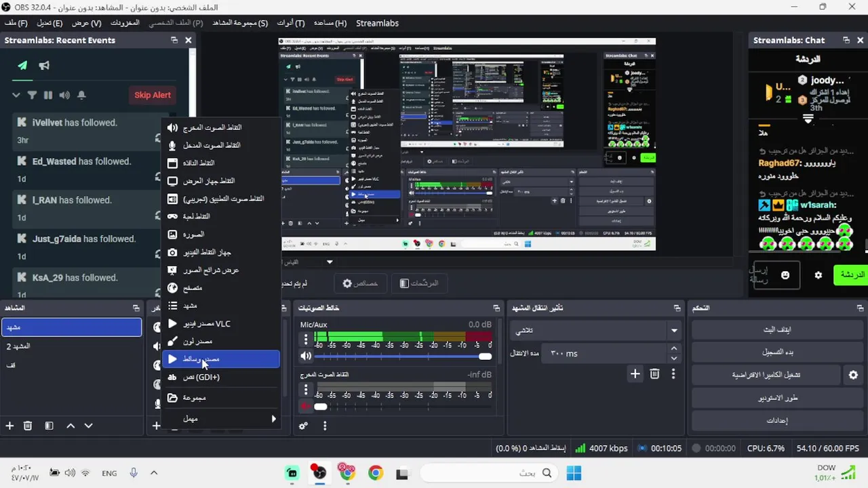
Task: Open the megaphone announcements tab
Action: tap(44, 66)
